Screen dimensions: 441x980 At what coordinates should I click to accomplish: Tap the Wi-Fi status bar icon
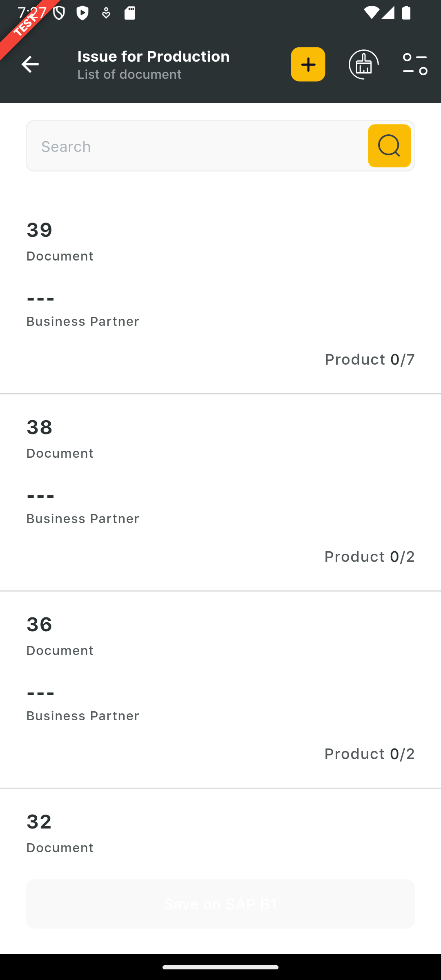[x=371, y=13]
